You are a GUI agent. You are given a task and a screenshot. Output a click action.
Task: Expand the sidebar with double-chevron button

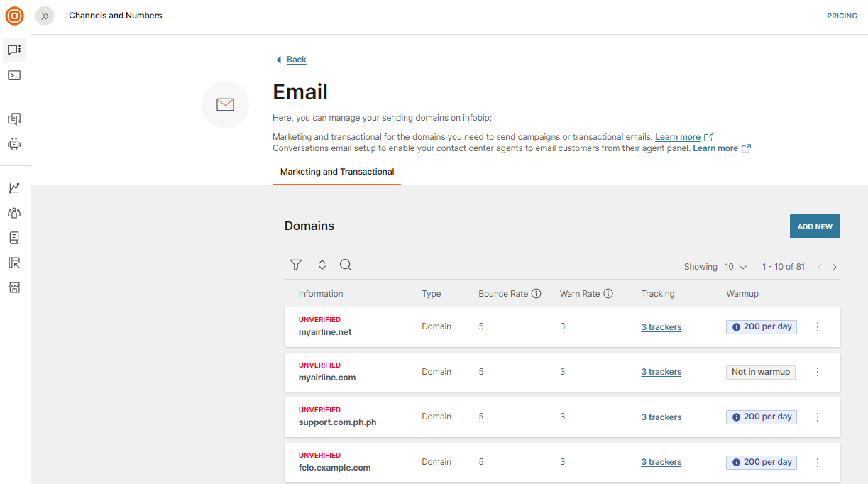(45, 16)
